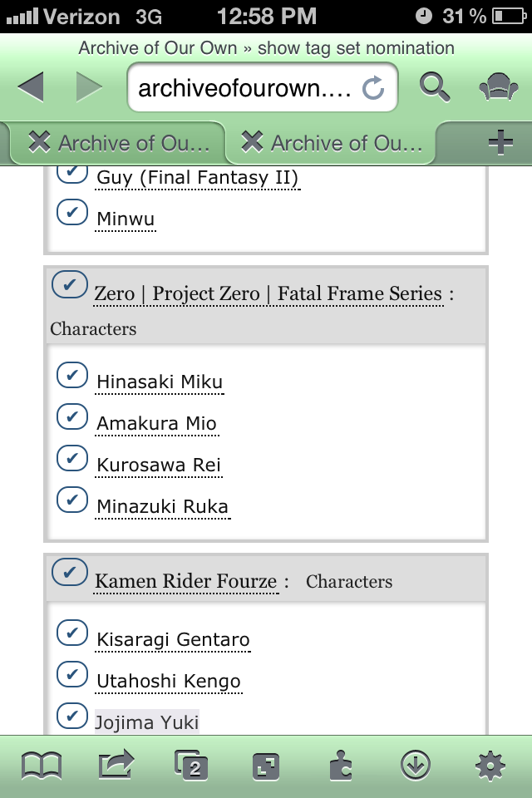Open the Kisaragi Gentaro link
The image size is (532, 798).
click(x=173, y=639)
